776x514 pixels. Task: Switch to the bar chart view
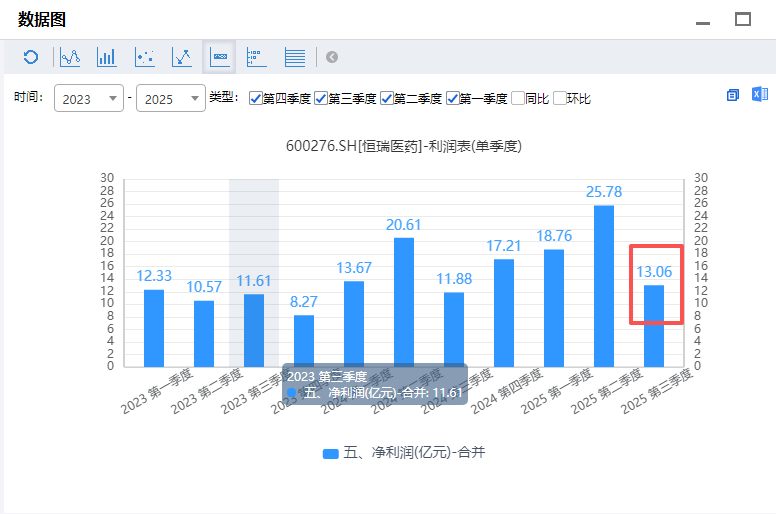107,57
